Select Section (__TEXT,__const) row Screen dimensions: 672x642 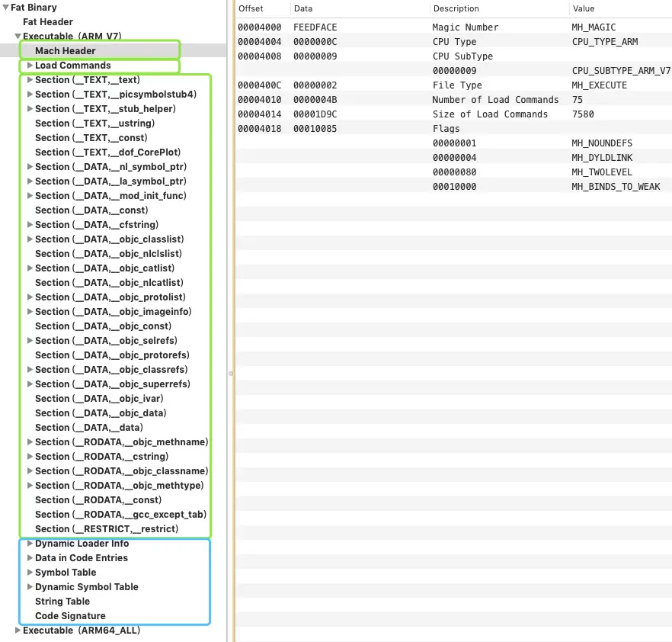tap(91, 138)
